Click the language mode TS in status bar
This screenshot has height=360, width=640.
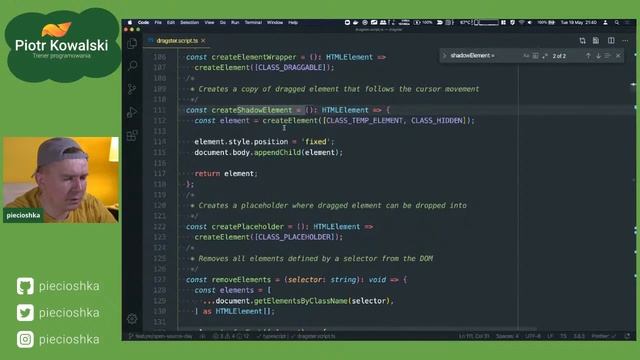563,336
